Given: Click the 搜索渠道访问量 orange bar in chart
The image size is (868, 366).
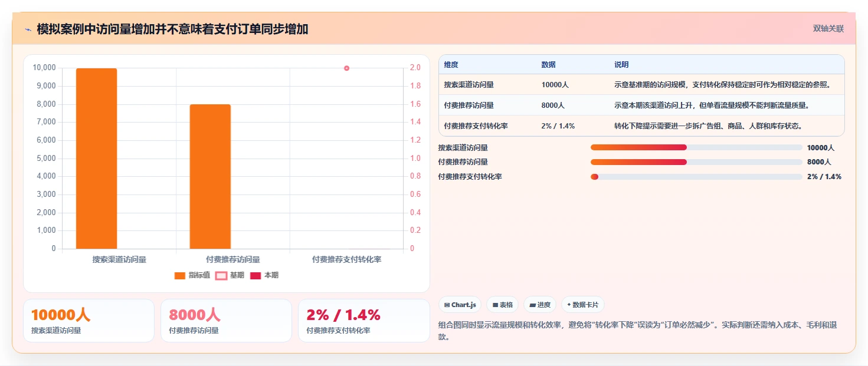Looking at the screenshot, I should 97,159.
